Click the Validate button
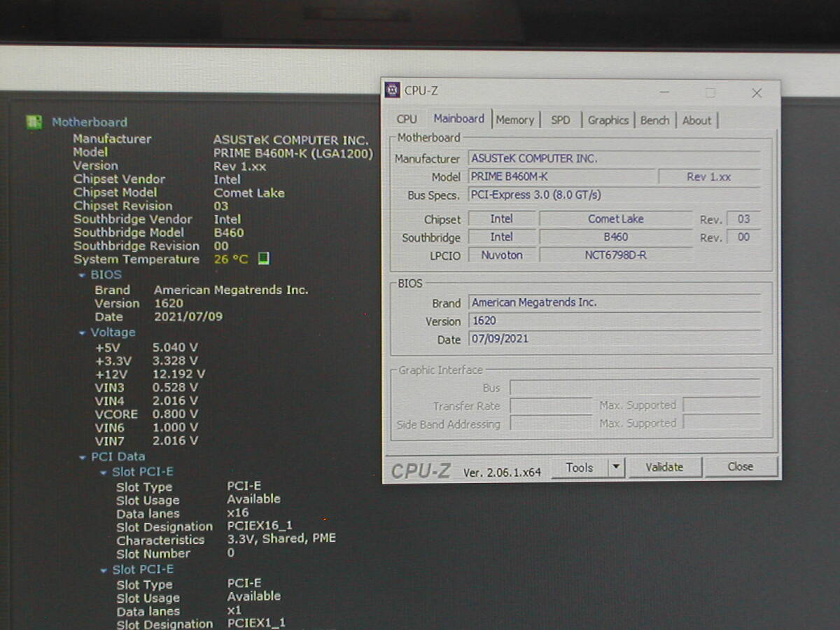 click(664, 467)
